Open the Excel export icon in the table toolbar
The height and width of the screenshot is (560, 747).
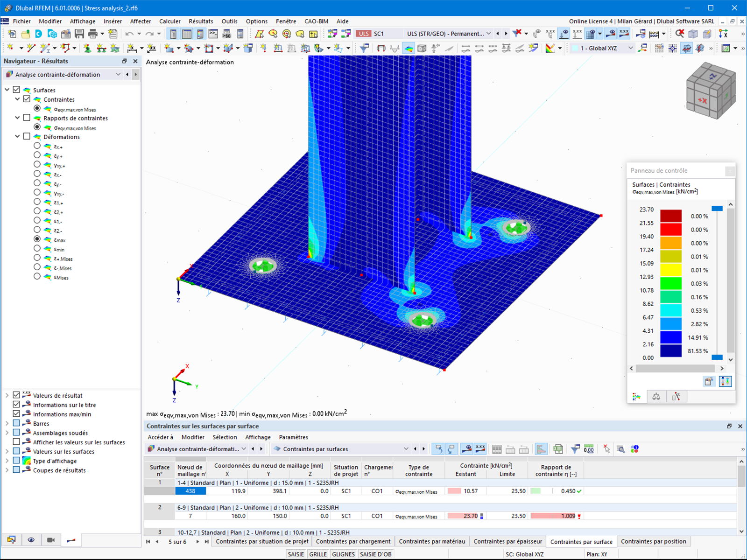[558, 448]
